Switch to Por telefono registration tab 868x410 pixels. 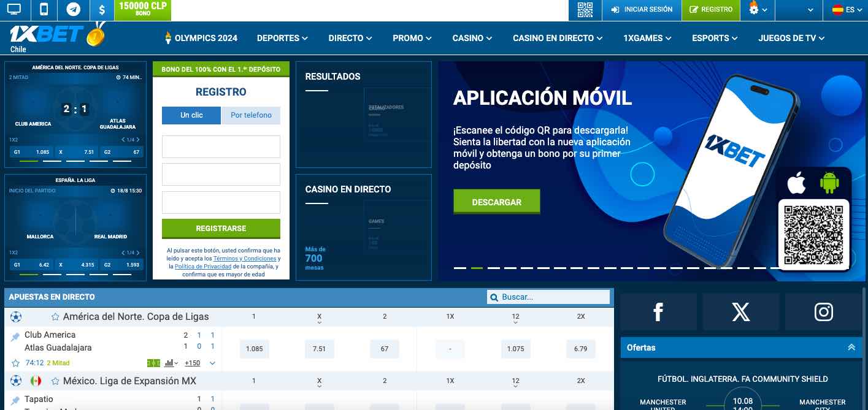click(x=251, y=115)
